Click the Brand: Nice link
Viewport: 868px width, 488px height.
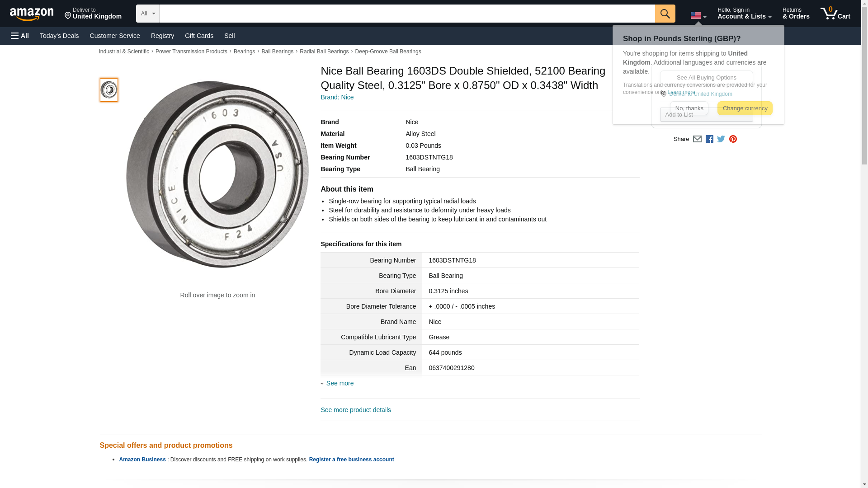[x=337, y=97]
